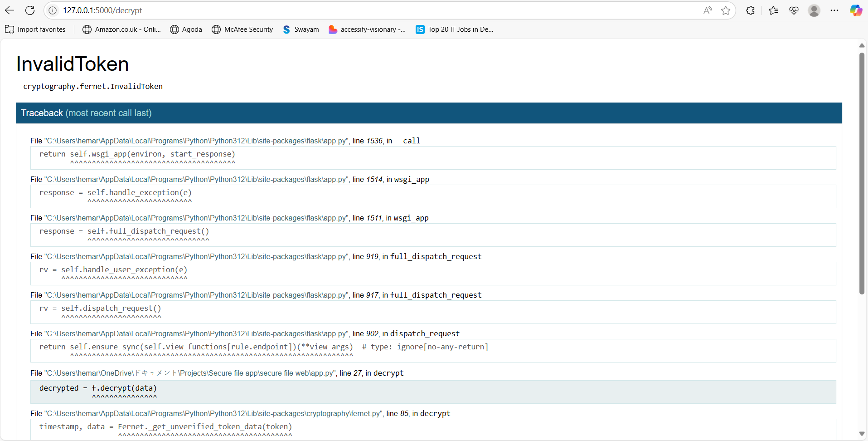This screenshot has height=441, width=868.
Task: Click the Traceback header bar
Action: click(x=428, y=113)
